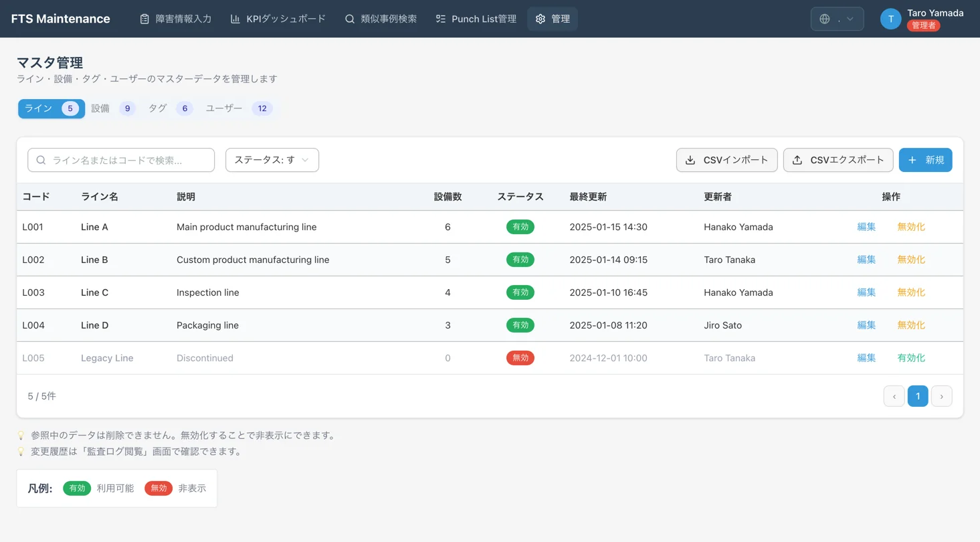
Task: Deactivate Line B with 無効化
Action: tap(911, 260)
